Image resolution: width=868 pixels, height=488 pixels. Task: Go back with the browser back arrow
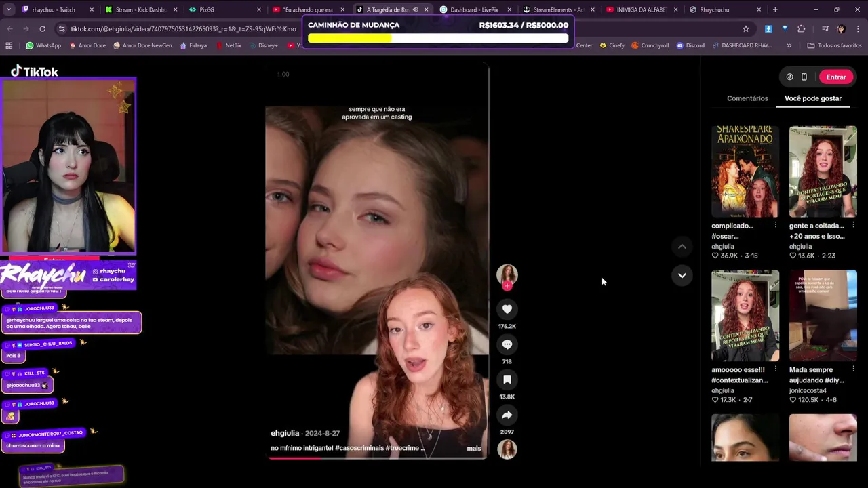pyautogui.click(x=9, y=28)
